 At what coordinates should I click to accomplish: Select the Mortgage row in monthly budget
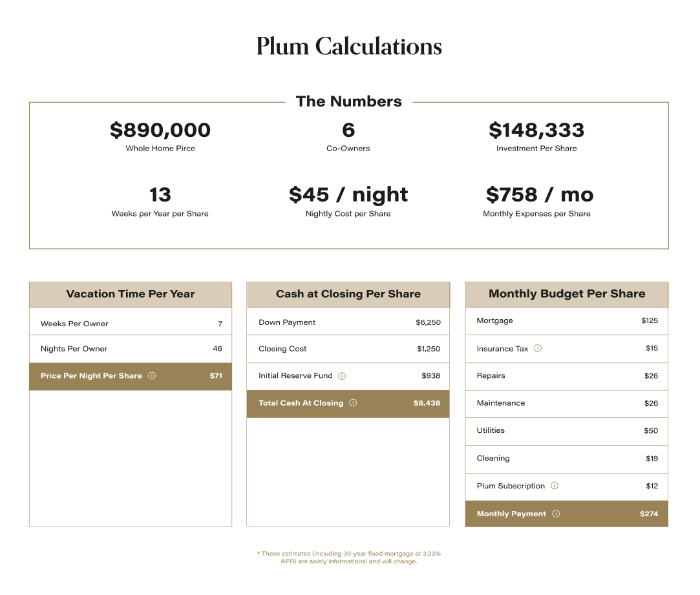point(566,321)
